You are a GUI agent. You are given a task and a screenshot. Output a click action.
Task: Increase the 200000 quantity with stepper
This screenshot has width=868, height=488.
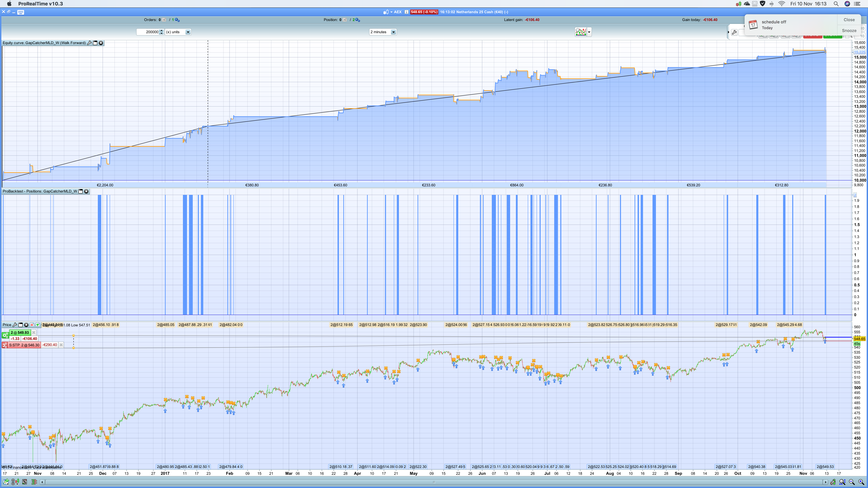pos(161,31)
